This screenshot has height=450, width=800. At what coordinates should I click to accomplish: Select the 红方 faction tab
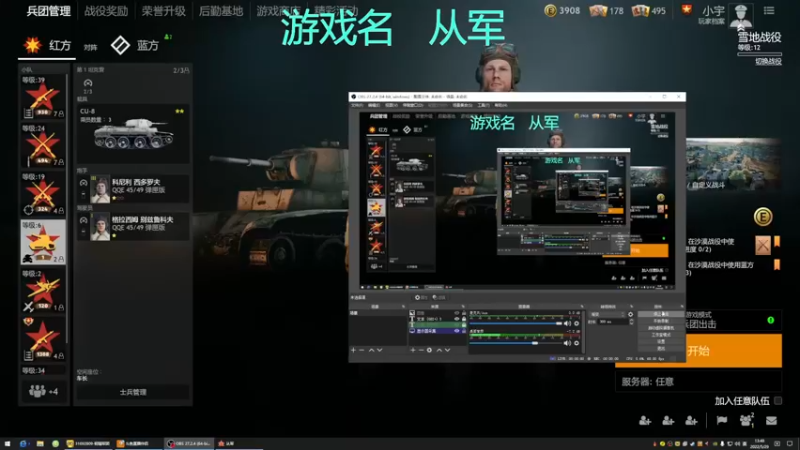pos(47,45)
